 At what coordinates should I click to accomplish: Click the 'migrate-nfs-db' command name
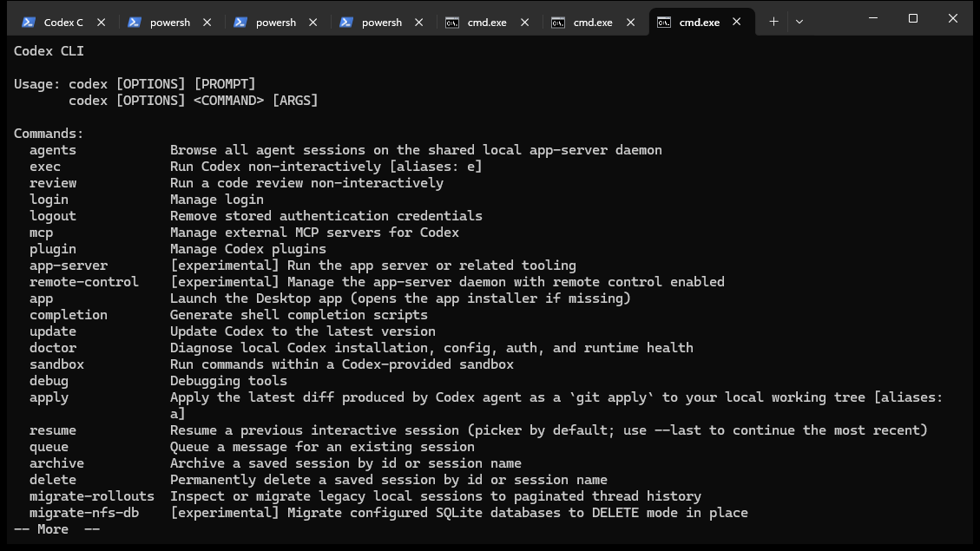(83, 513)
